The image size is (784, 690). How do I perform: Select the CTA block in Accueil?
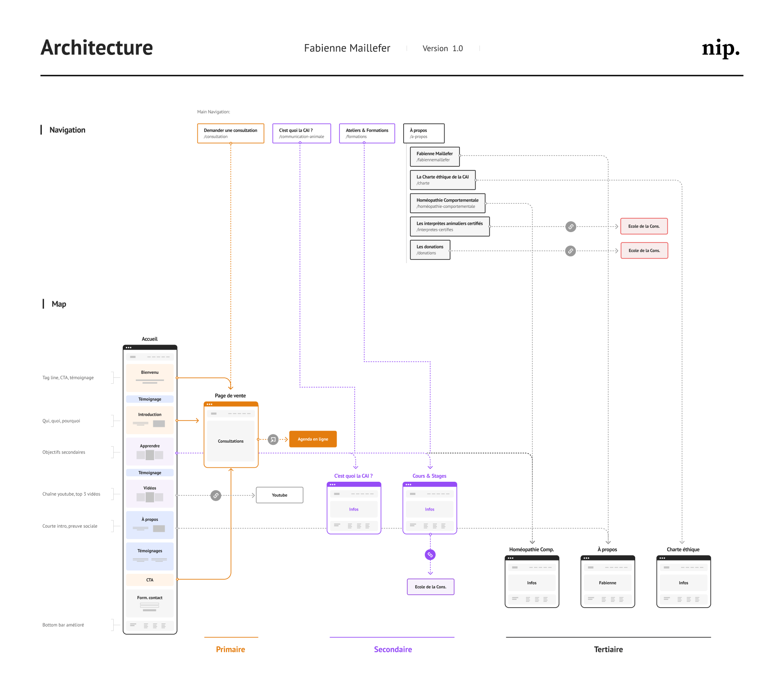tap(150, 580)
